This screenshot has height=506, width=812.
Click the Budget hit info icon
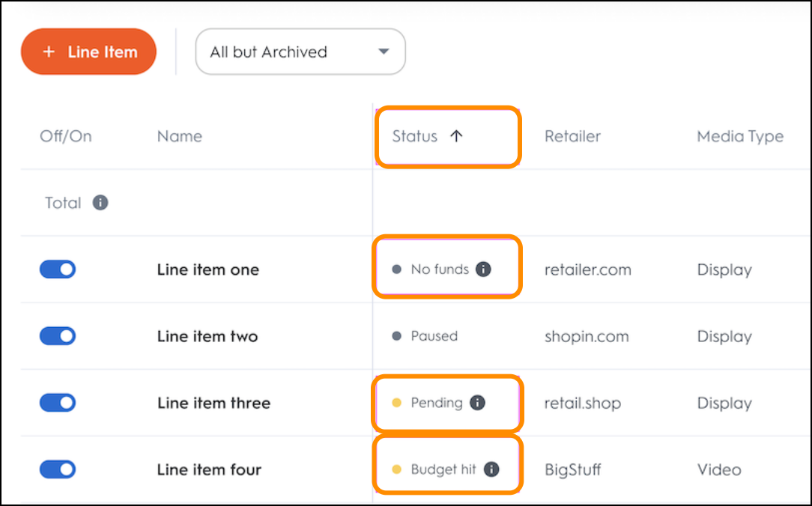pyautogui.click(x=491, y=469)
